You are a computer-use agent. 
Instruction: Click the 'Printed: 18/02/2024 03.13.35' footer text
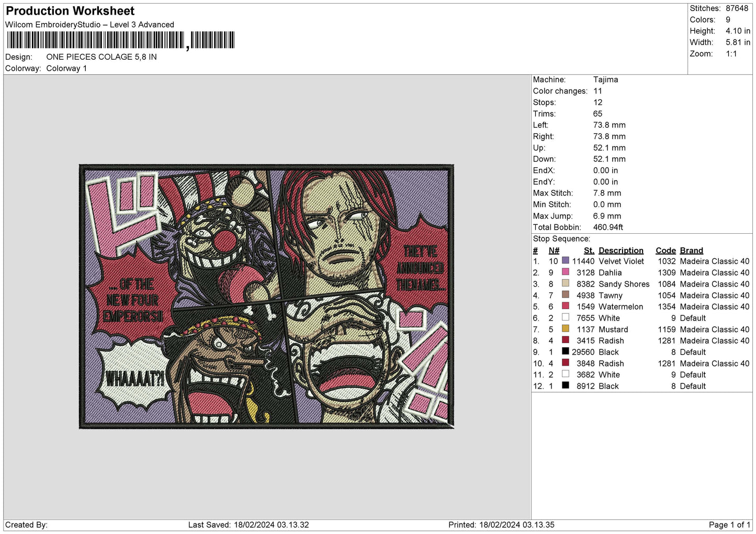[501, 525]
